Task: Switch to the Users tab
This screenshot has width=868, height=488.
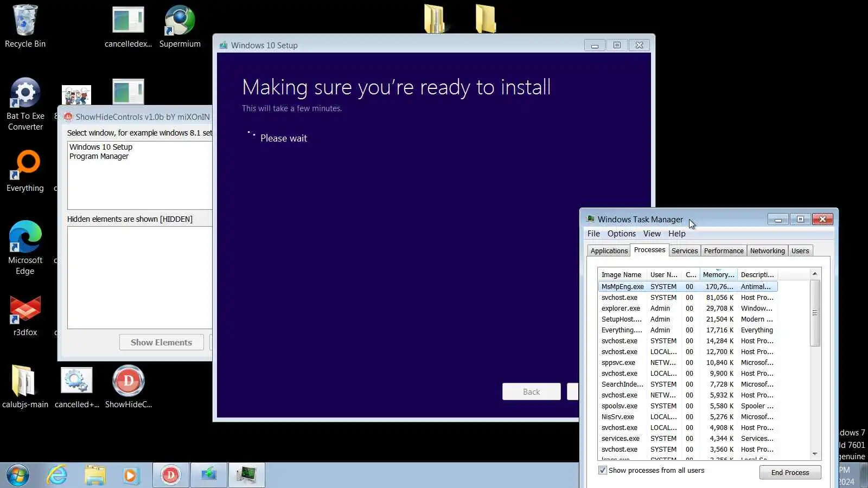Action: (x=800, y=251)
